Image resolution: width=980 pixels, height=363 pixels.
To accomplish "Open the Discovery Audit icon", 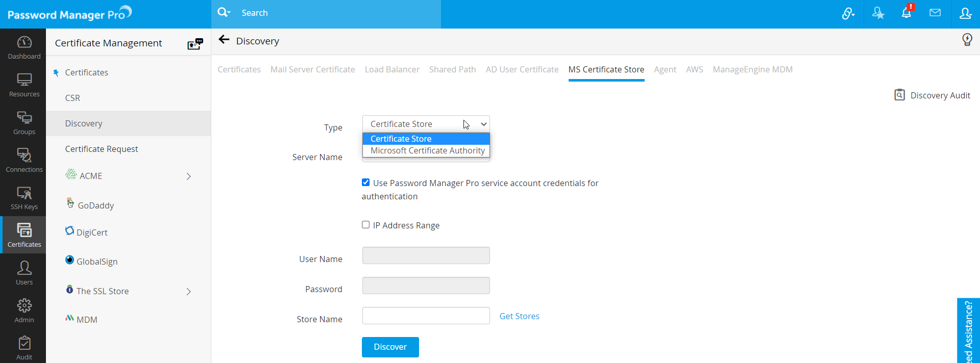I will 899,95.
